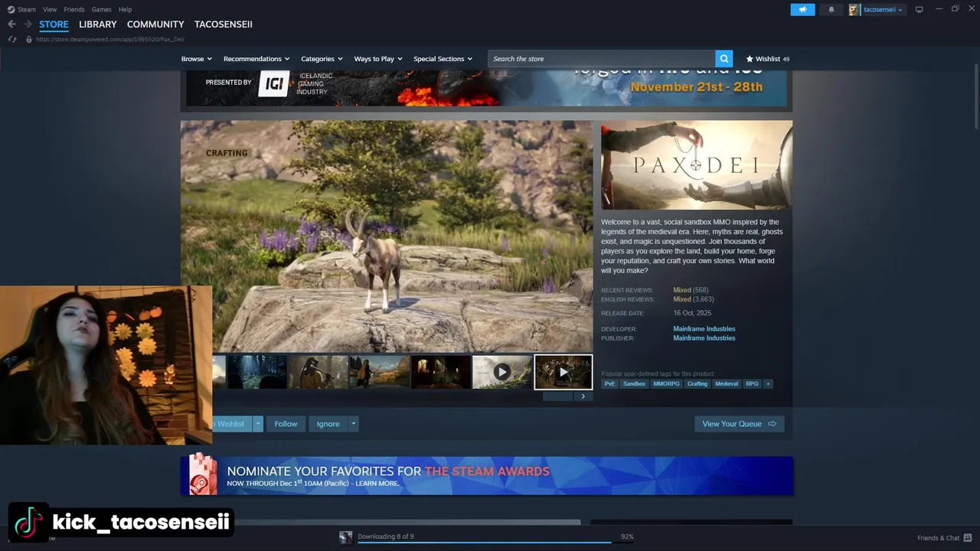Open the Help menu

pyautogui.click(x=126, y=9)
